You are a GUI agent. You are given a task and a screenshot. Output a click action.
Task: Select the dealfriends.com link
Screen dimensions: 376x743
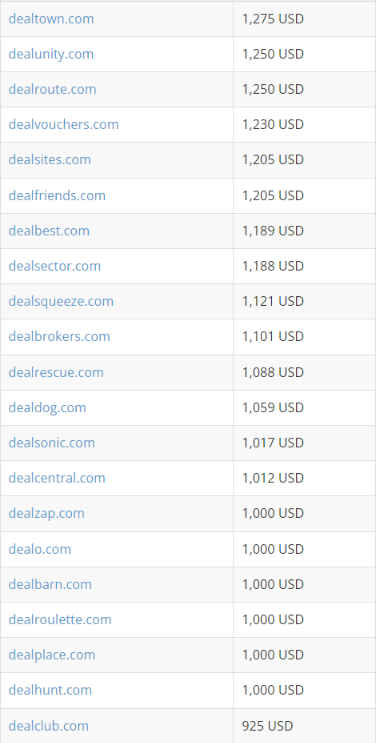57,195
